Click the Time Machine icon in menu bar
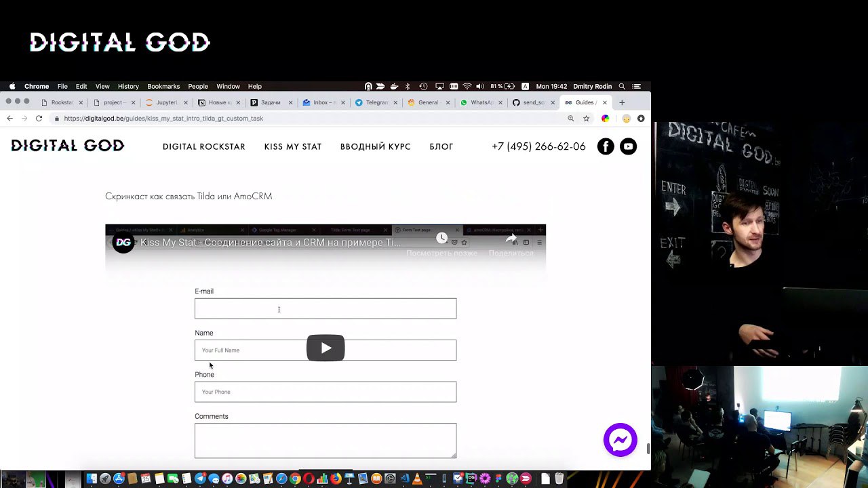The image size is (868, 488). pos(423,86)
